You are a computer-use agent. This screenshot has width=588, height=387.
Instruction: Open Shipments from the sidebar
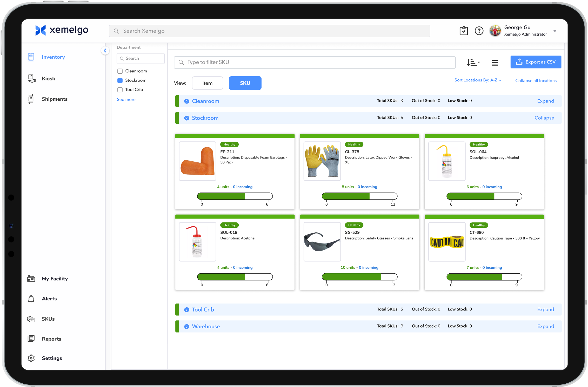[55, 99]
